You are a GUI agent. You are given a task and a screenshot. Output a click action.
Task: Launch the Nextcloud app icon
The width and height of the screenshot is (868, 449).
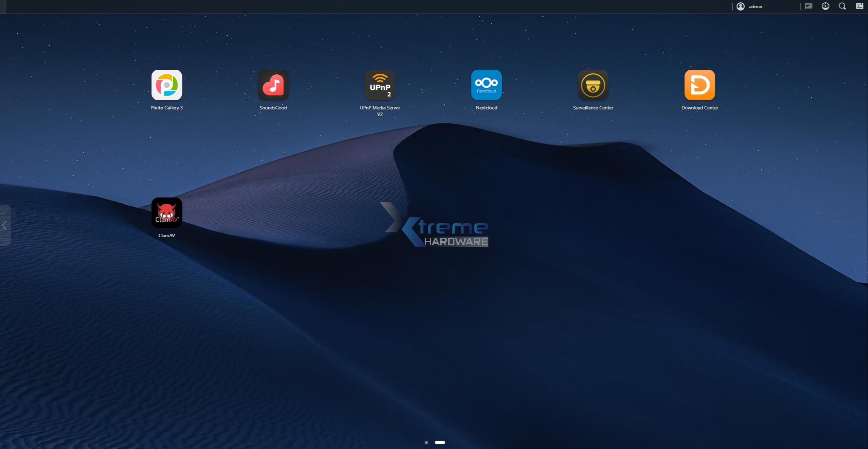(486, 85)
